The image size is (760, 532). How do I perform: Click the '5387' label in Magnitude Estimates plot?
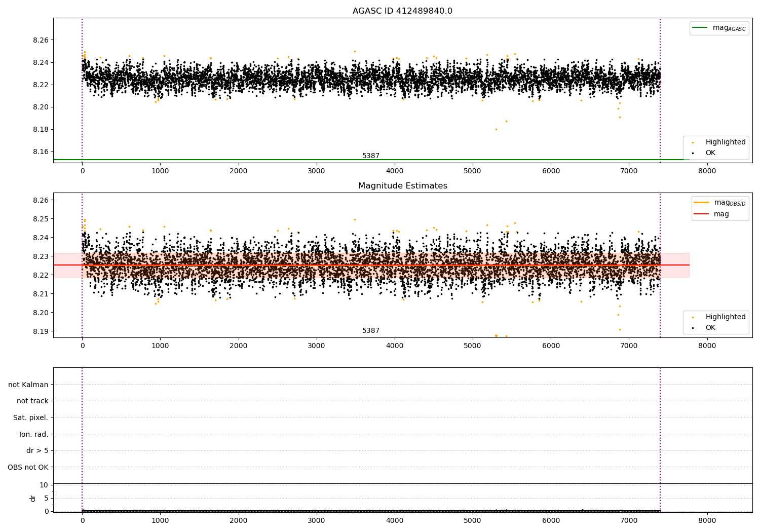coord(371,331)
